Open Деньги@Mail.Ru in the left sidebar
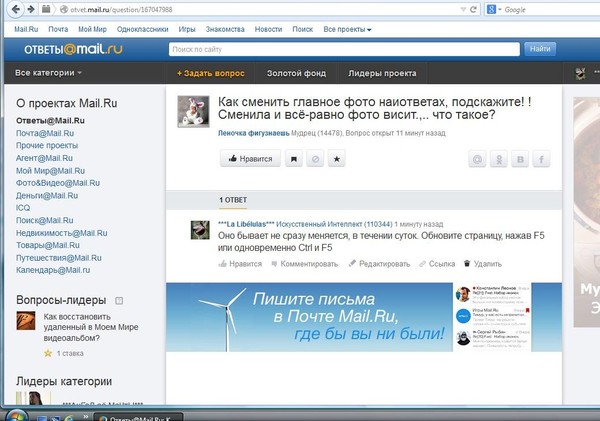The width and height of the screenshot is (600, 421). tap(47, 196)
